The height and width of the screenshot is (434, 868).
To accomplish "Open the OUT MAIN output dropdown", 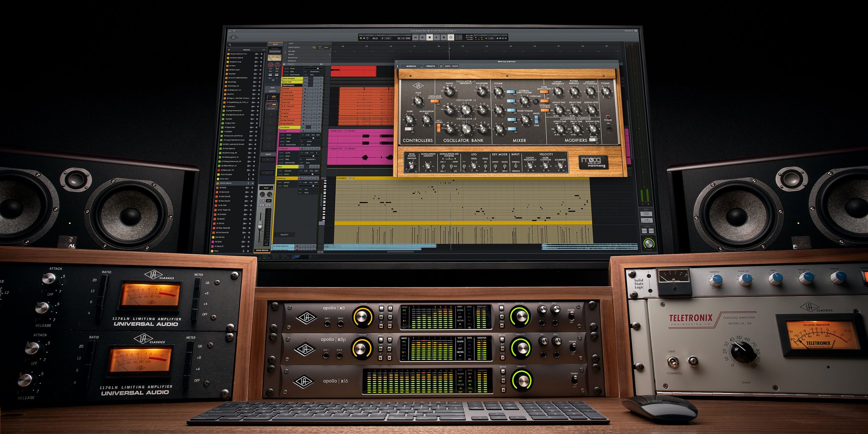I will [x=306, y=193].
